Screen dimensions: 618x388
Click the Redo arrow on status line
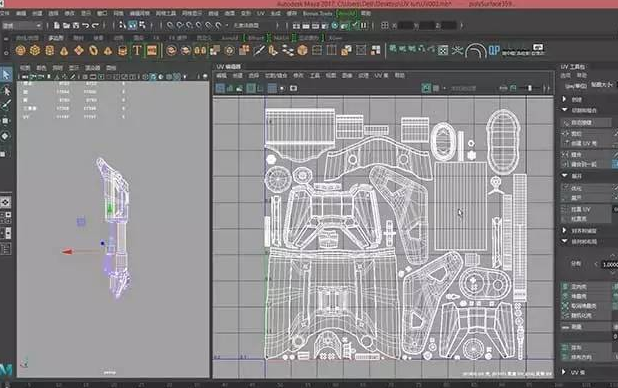click(x=95, y=26)
